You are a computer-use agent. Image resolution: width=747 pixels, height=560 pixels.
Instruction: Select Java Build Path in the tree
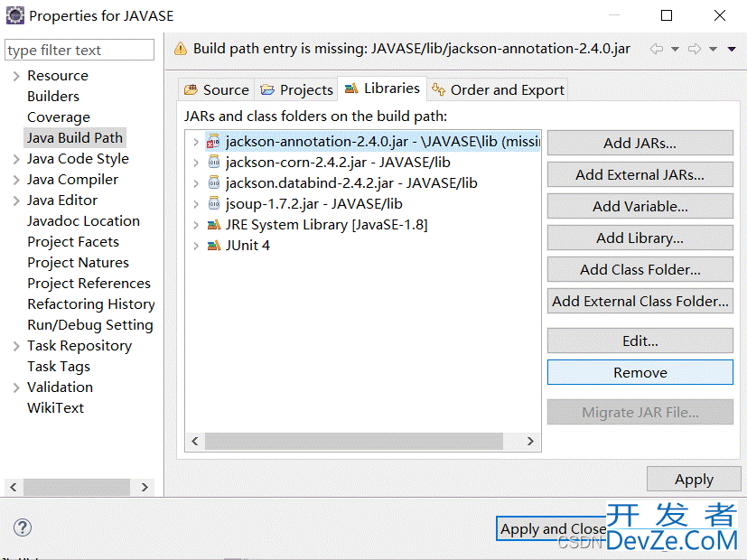75,137
